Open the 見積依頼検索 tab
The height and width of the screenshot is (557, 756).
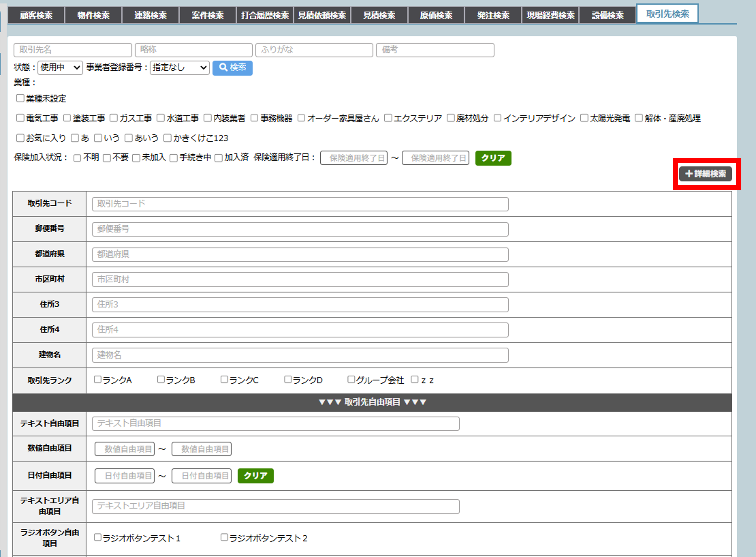(x=322, y=16)
